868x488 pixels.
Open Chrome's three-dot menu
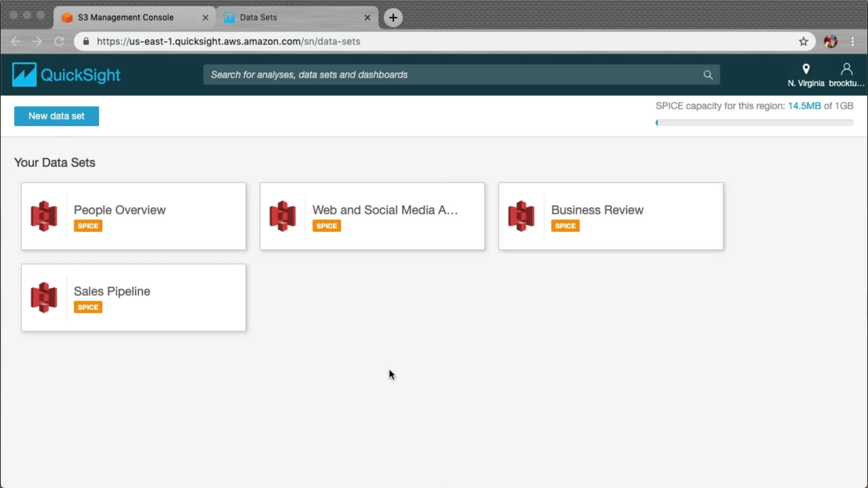853,42
